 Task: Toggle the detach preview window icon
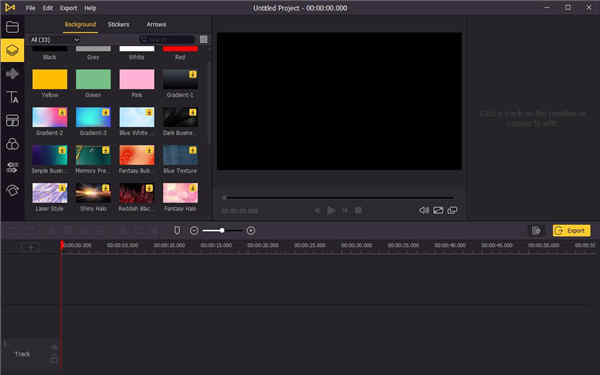(x=452, y=210)
